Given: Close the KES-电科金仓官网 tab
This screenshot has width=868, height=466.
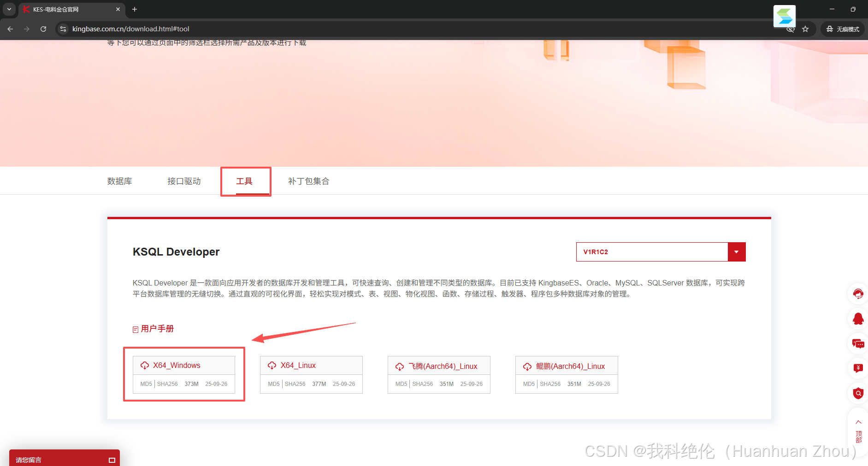Looking at the screenshot, I should click(118, 9).
